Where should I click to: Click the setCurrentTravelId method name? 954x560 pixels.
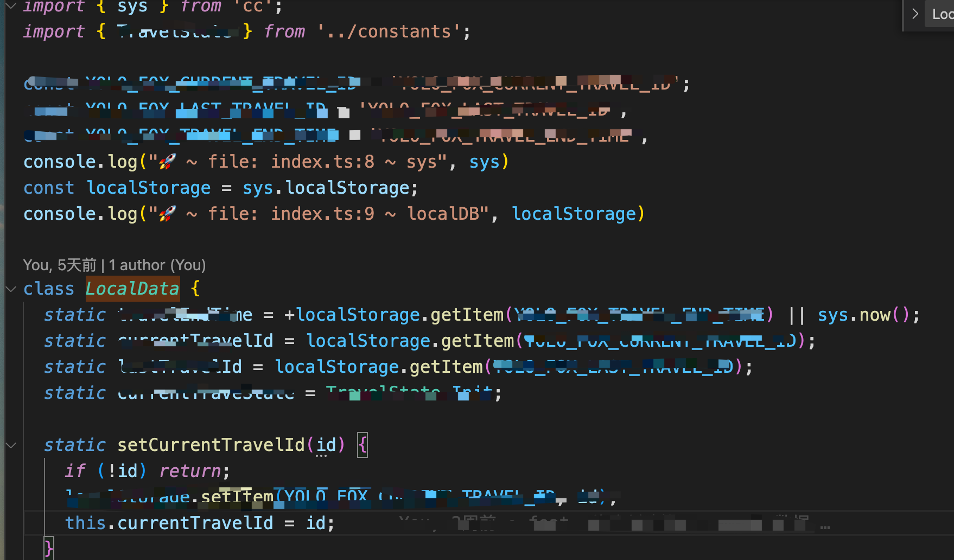point(211,446)
